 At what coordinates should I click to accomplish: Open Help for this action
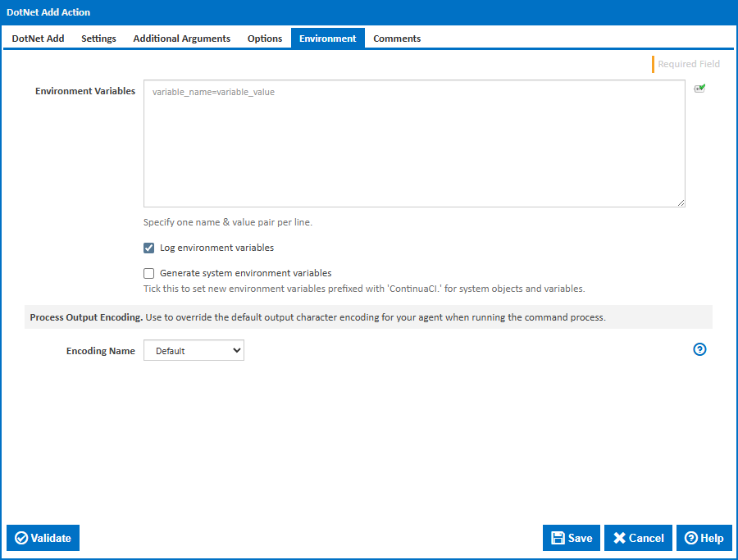704,538
